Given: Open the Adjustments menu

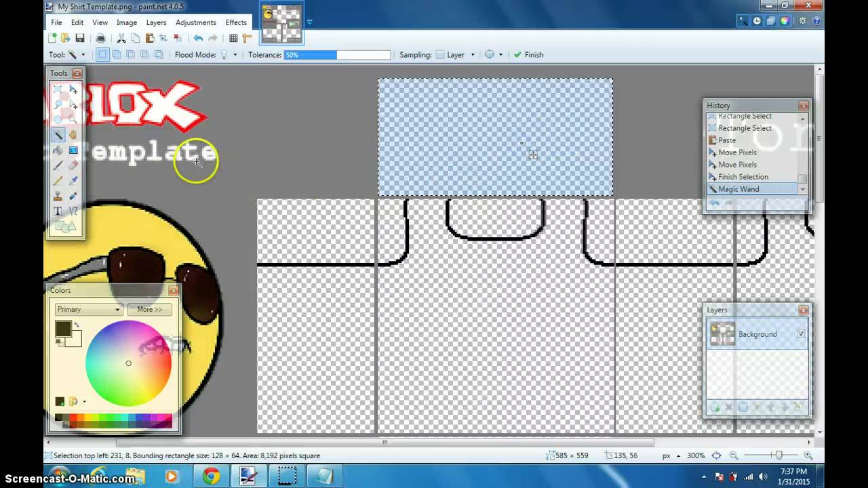Looking at the screenshot, I should 196,22.
